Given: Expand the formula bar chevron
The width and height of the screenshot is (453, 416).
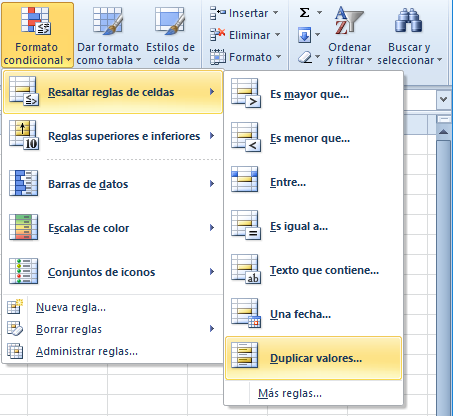Looking at the screenshot, I should 443,99.
